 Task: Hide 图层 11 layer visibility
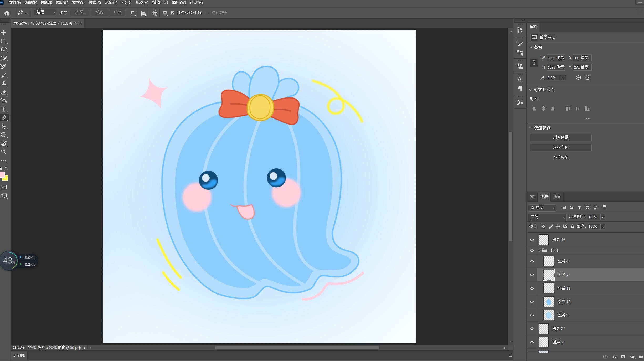point(532,288)
